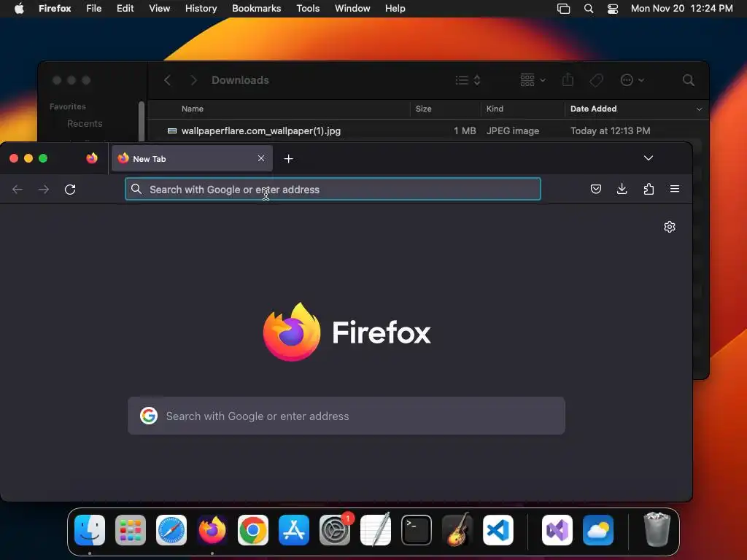This screenshot has height=560, width=747.
Task: Open App Store from the Dock
Action: (294, 530)
